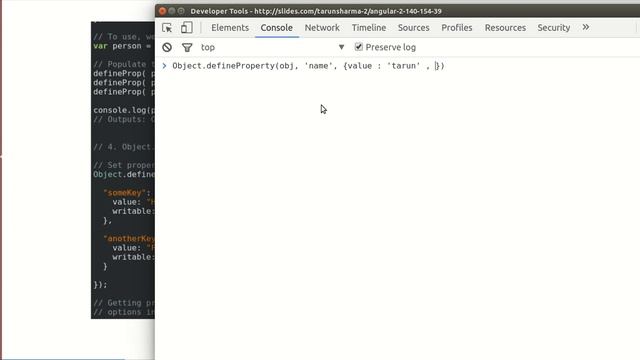Activate the inspect element picker icon

click(x=167, y=28)
